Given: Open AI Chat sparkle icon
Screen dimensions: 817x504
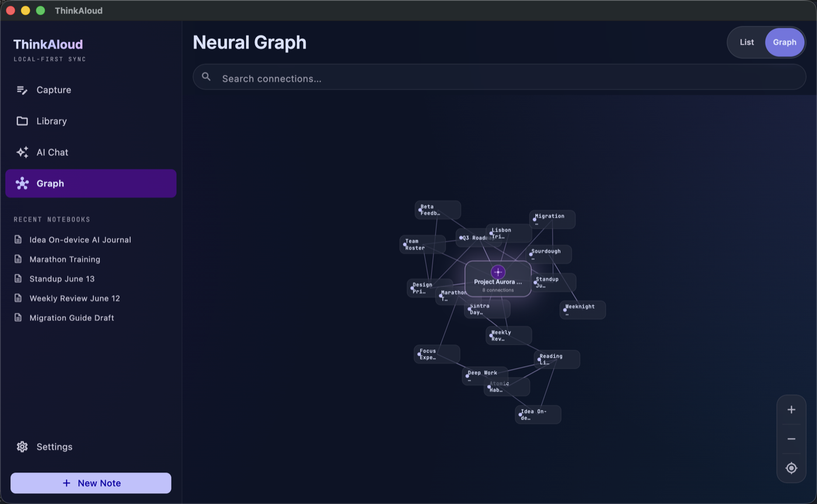Looking at the screenshot, I should [x=22, y=152].
